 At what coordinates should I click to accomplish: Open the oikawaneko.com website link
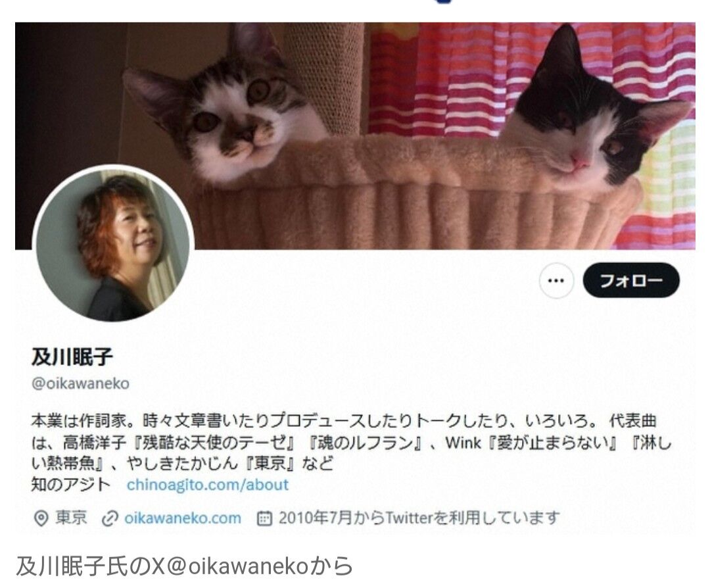pyautogui.click(x=183, y=518)
